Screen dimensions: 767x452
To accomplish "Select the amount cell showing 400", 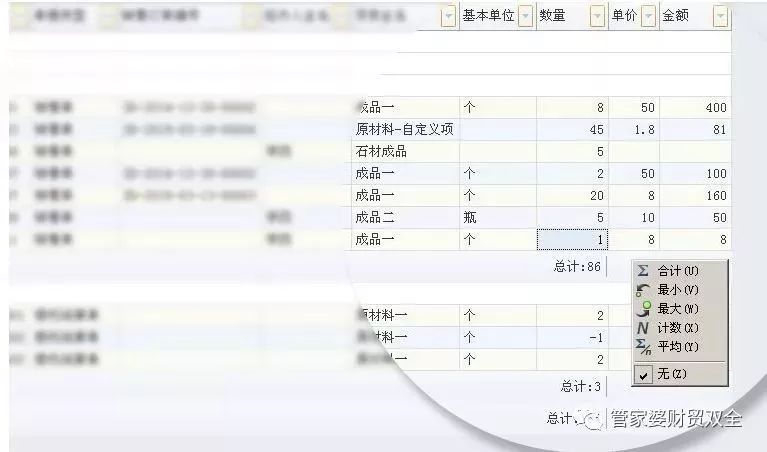I will [x=695, y=108].
